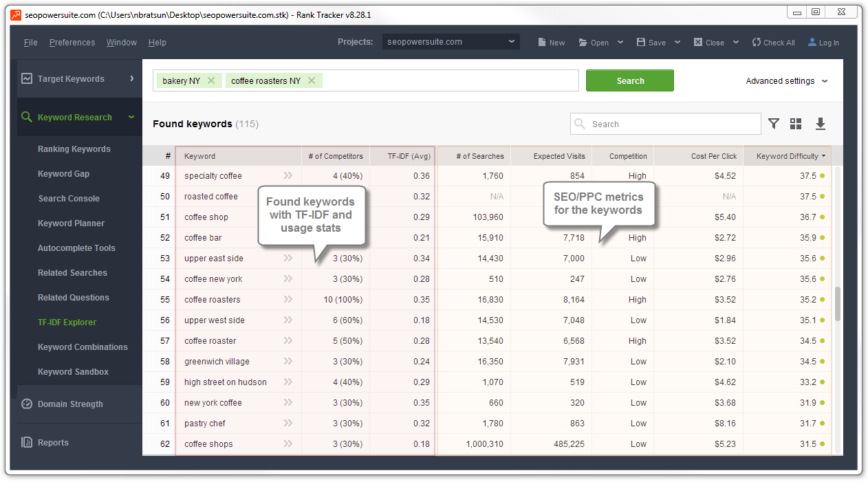Select the 'roasted coffee' keyword cell
The image size is (868, 482).
coord(238,196)
